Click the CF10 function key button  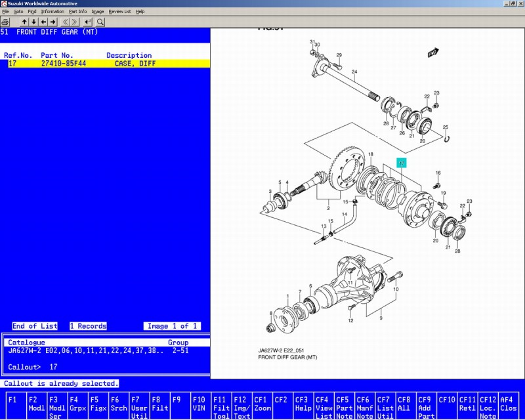point(447,406)
